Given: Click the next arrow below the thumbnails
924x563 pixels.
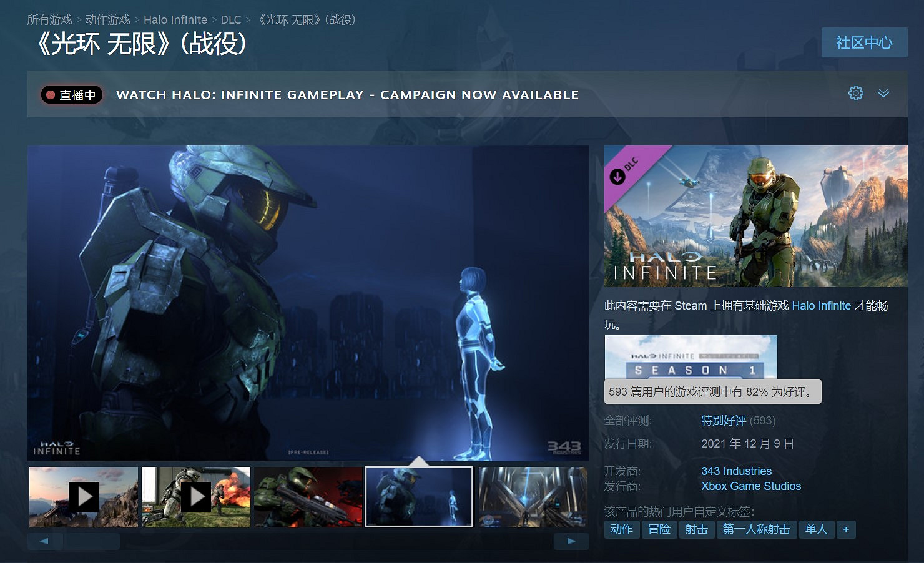Looking at the screenshot, I should pyautogui.click(x=571, y=542).
